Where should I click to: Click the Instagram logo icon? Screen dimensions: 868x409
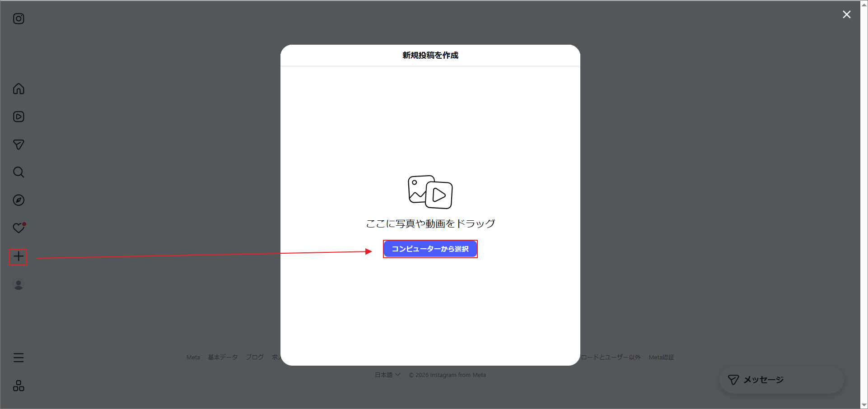tap(19, 19)
